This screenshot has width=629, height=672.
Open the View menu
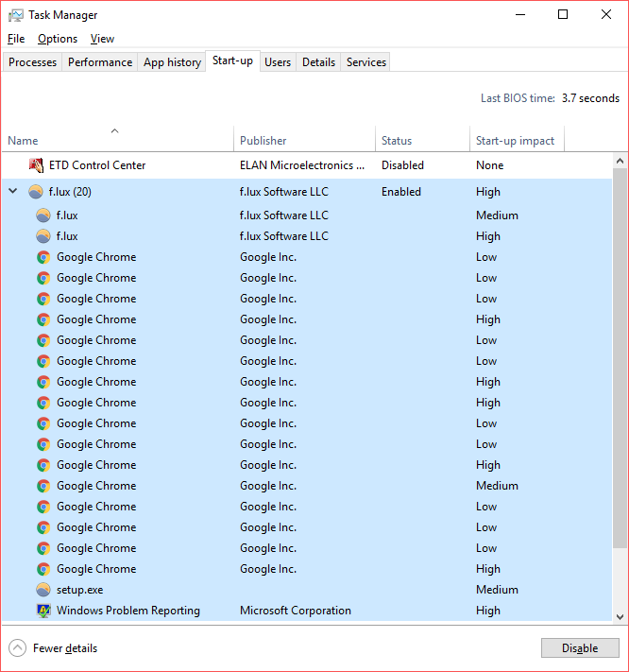[x=102, y=39]
